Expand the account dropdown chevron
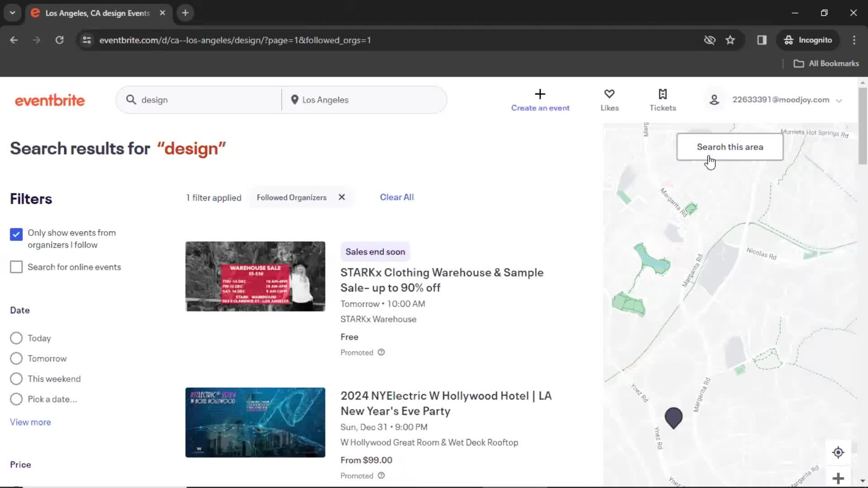This screenshot has width=868, height=488. point(839,100)
